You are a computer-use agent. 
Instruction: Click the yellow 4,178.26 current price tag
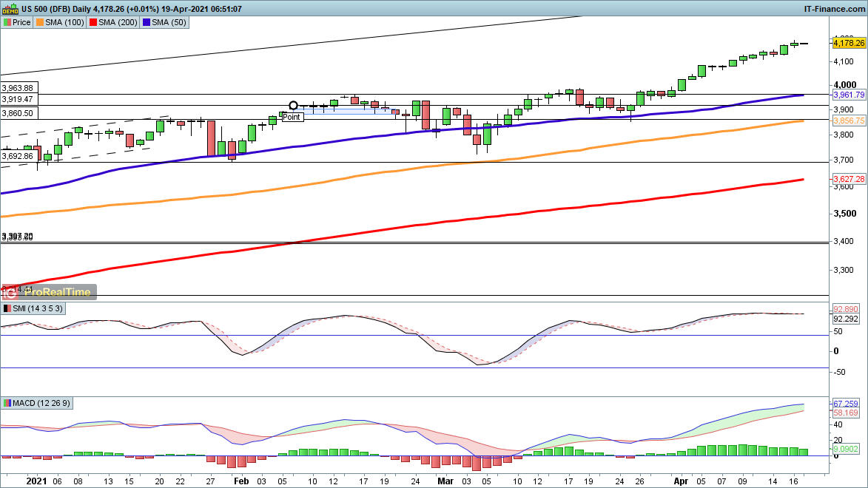[x=849, y=43]
